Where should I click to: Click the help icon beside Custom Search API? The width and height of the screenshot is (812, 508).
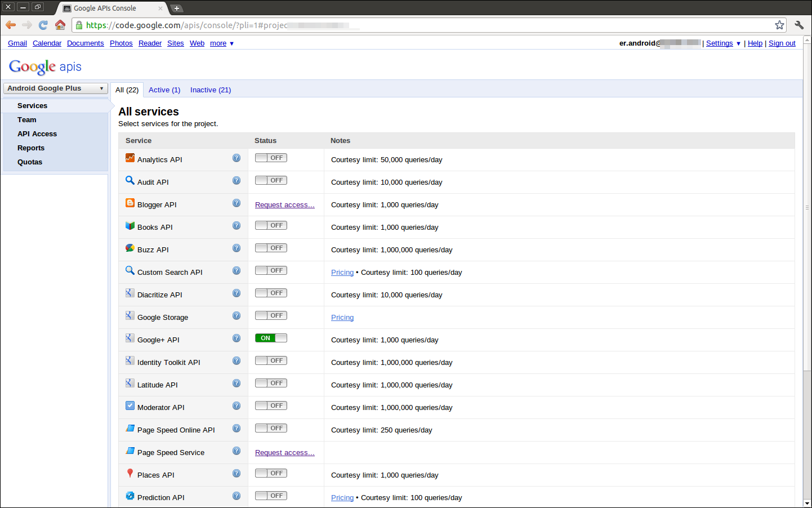click(x=236, y=270)
